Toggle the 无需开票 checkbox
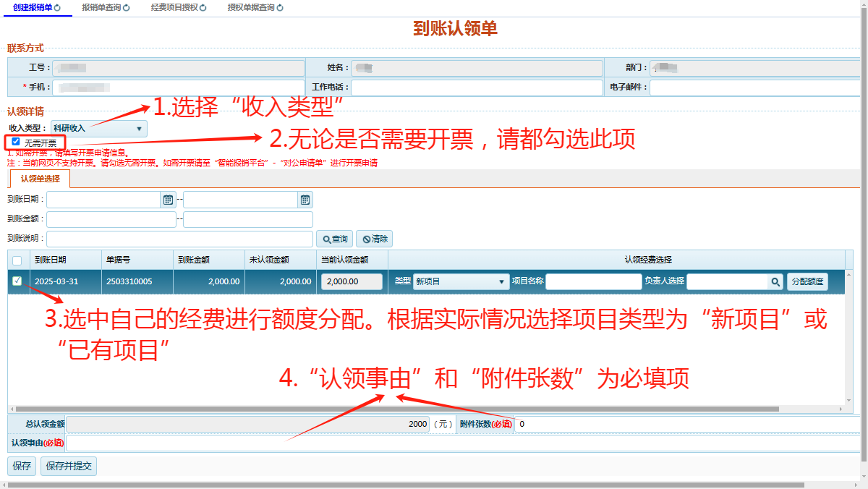The image size is (868, 489). click(x=16, y=142)
